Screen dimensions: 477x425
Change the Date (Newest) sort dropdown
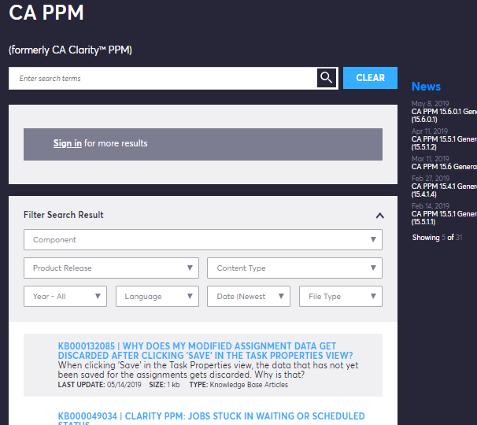(x=249, y=296)
